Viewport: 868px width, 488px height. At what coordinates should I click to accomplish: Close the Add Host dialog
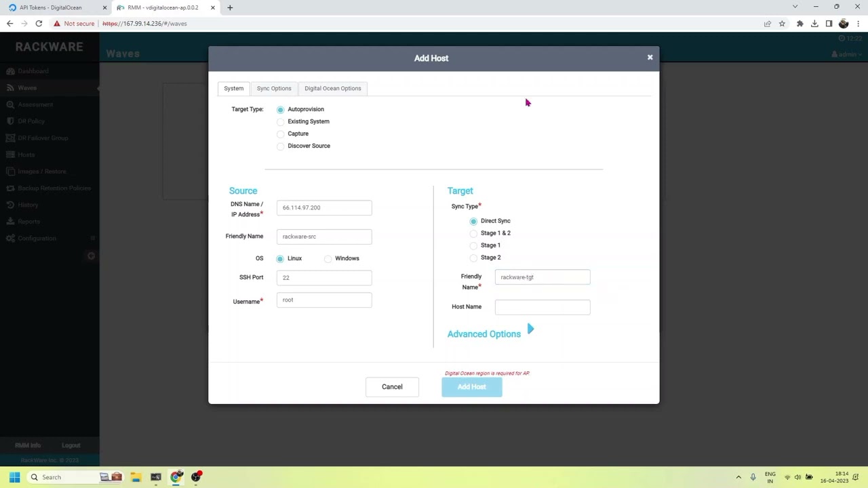click(650, 58)
